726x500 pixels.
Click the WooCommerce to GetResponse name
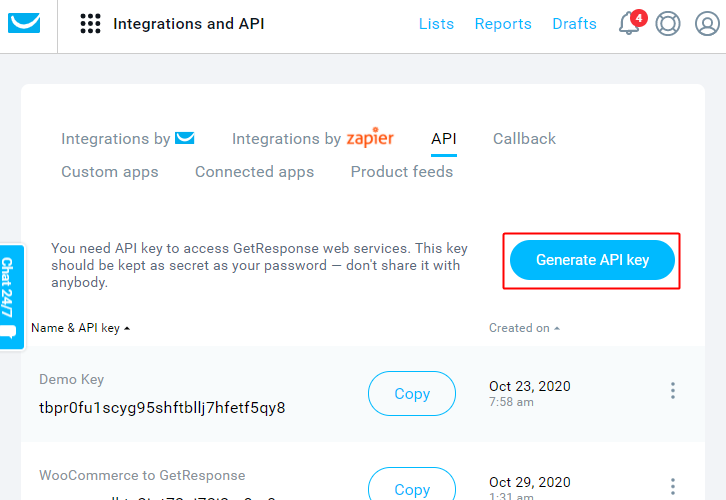[x=142, y=475]
